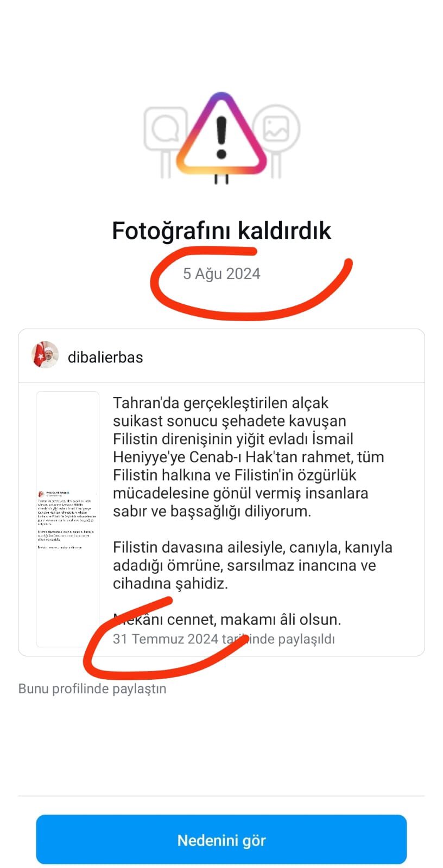This screenshot has height=868, width=443.
Task: Tap the Bunu profilinde paylaştın note
Action: click(x=92, y=688)
